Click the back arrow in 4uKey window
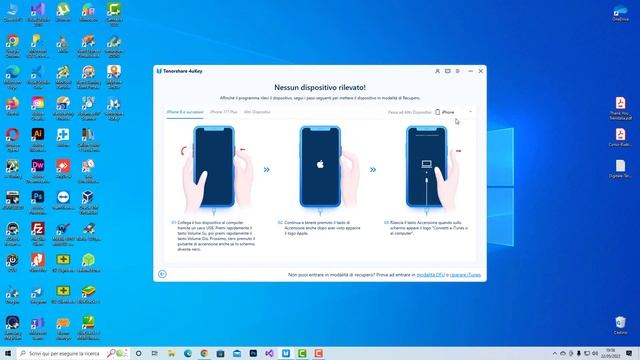Image resolution: width=640 pixels, height=360 pixels. tap(162, 274)
